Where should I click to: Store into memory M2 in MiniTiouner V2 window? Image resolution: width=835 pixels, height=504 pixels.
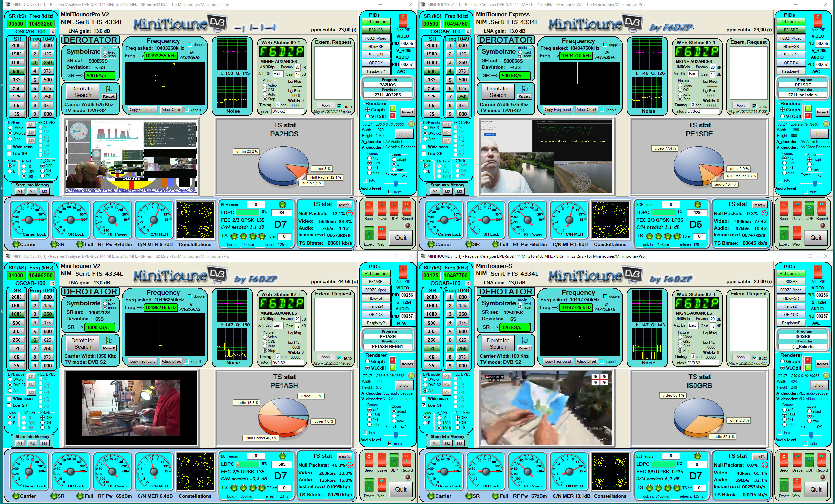[32, 443]
